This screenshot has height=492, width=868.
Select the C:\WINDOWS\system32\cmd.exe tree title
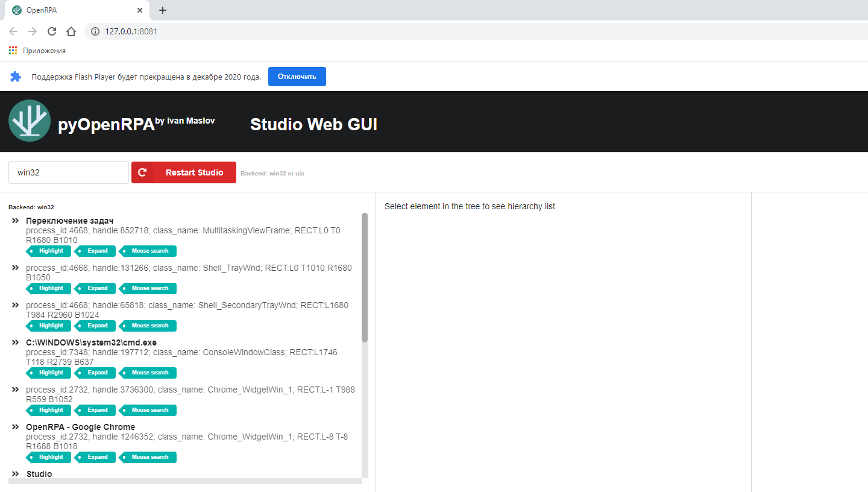tap(91, 342)
